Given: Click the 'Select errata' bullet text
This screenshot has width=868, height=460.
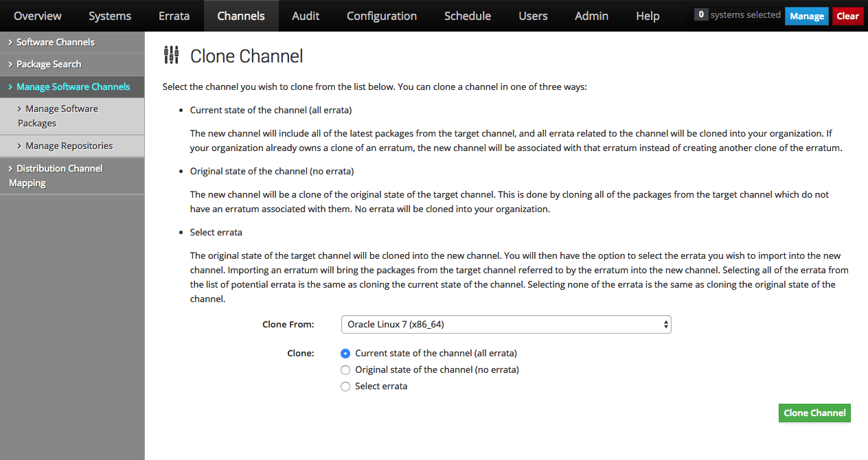Looking at the screenshot, I should tap(216, 232).
